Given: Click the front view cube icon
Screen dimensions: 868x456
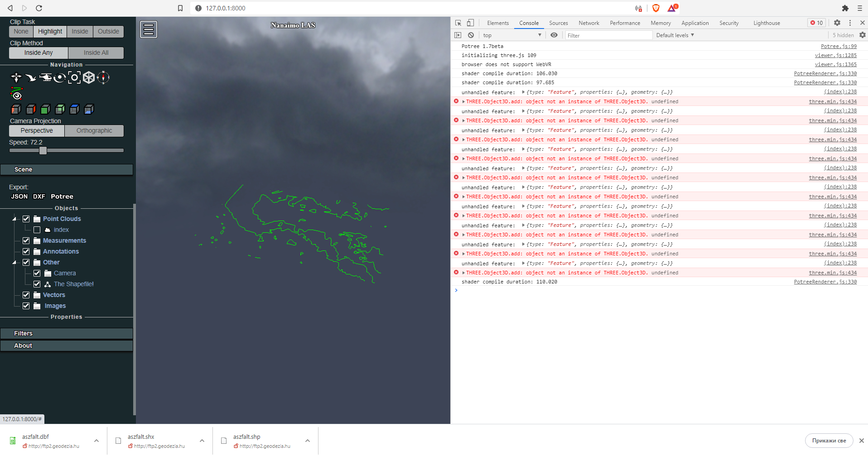Looking at the screenshot, I should 45,109.
